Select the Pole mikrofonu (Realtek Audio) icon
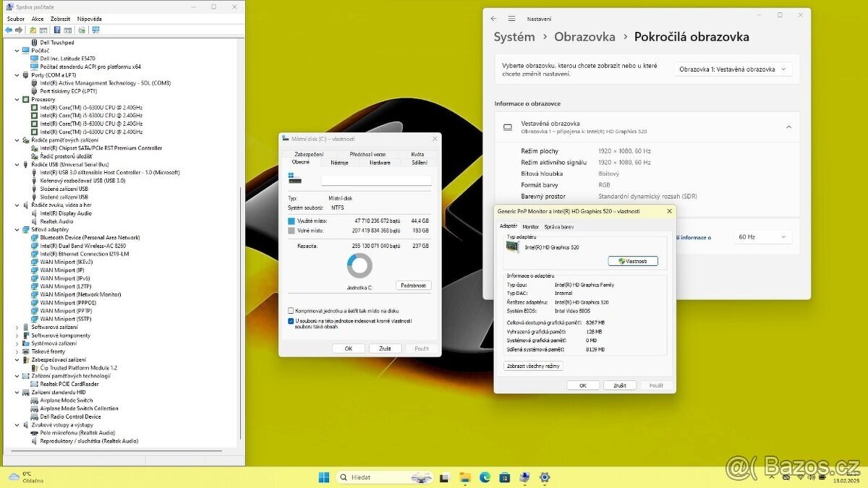The width and height of the screenshot is (868, 488). tap(35, 432)
